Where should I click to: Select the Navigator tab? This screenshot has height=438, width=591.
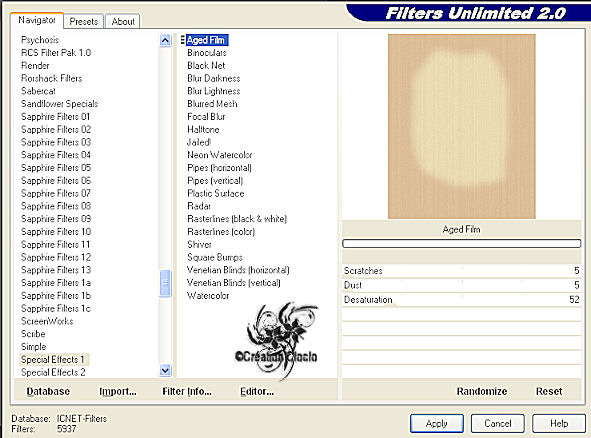[x=37, y=20]
